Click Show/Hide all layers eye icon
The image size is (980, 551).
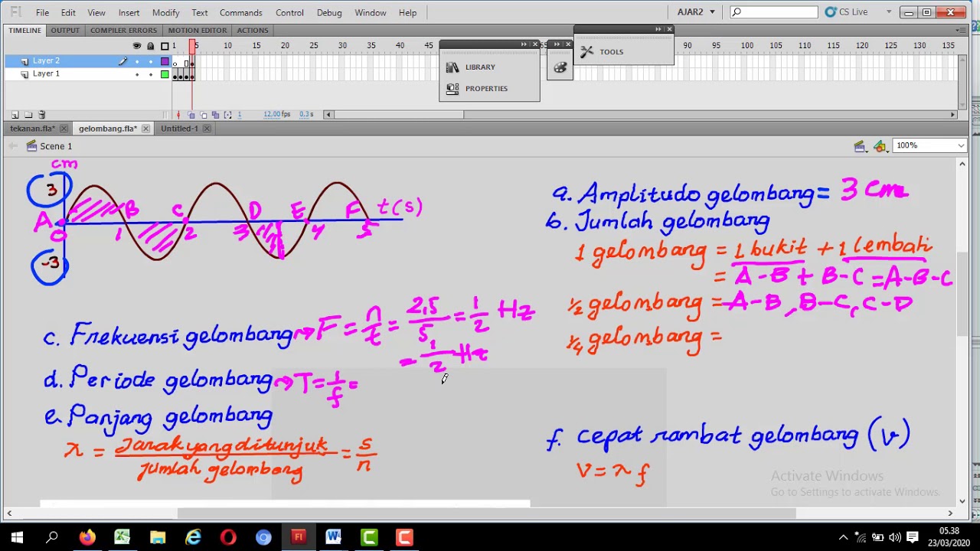pos(137,46)
